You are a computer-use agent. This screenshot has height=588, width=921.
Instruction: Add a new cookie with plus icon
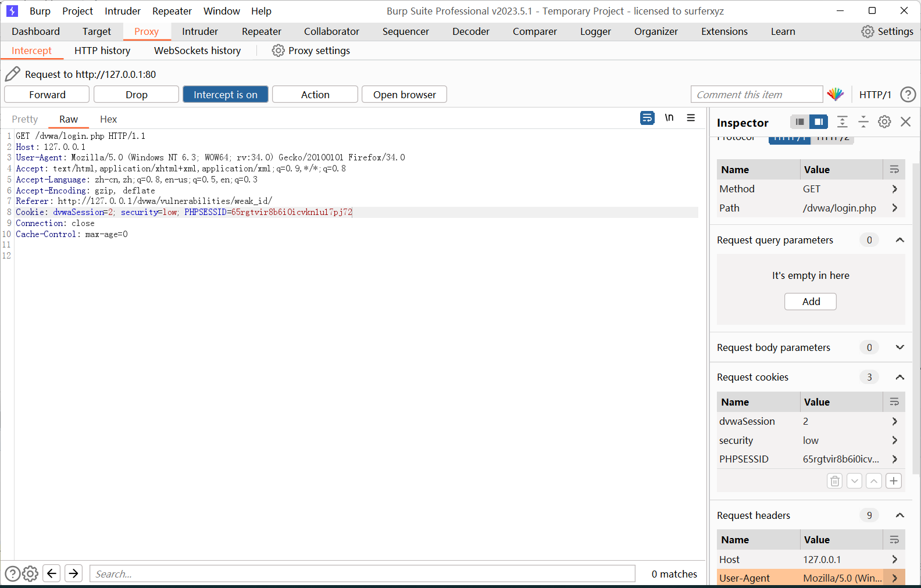pos(894,481)
